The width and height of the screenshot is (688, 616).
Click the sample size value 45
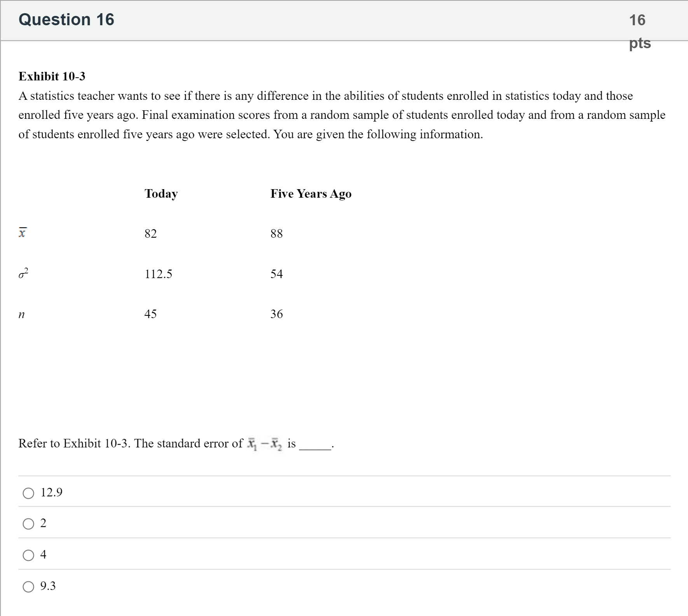[x=150, y=314]
